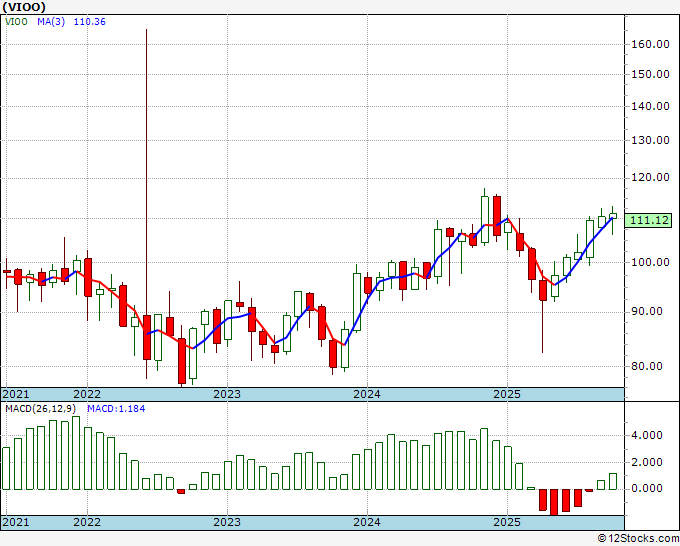Click 2025 on the price chart timeline
Screen dimensions: 680x546
(x=507, y=394)
